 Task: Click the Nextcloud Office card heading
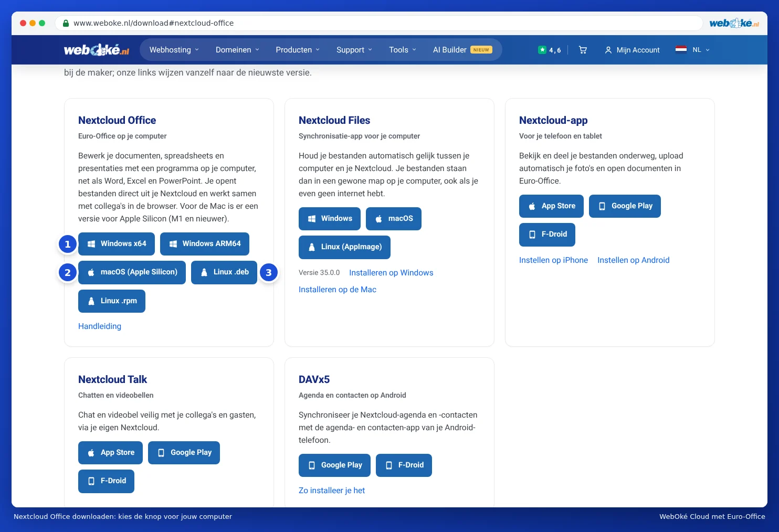click(117, 120)
